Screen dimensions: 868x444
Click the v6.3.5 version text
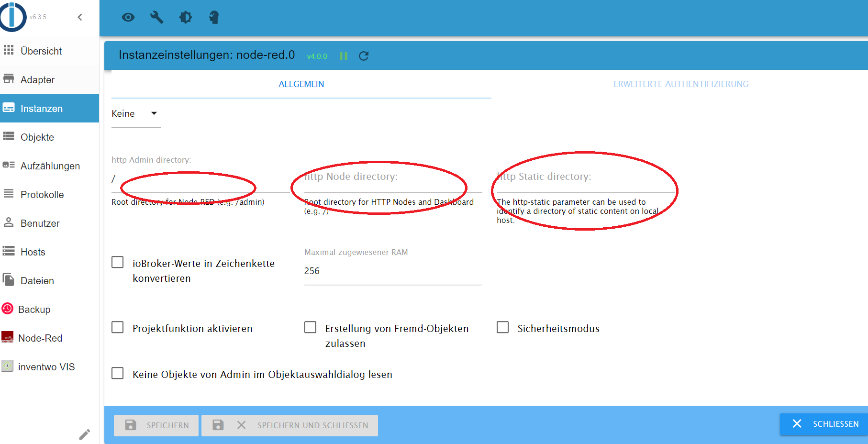[x=38, y=17]
